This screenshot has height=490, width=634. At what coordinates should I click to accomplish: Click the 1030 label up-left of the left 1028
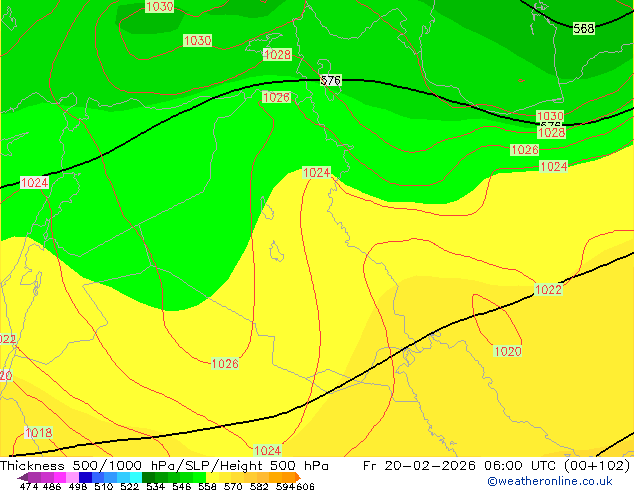pyautogui.click(x=197, y=40)
